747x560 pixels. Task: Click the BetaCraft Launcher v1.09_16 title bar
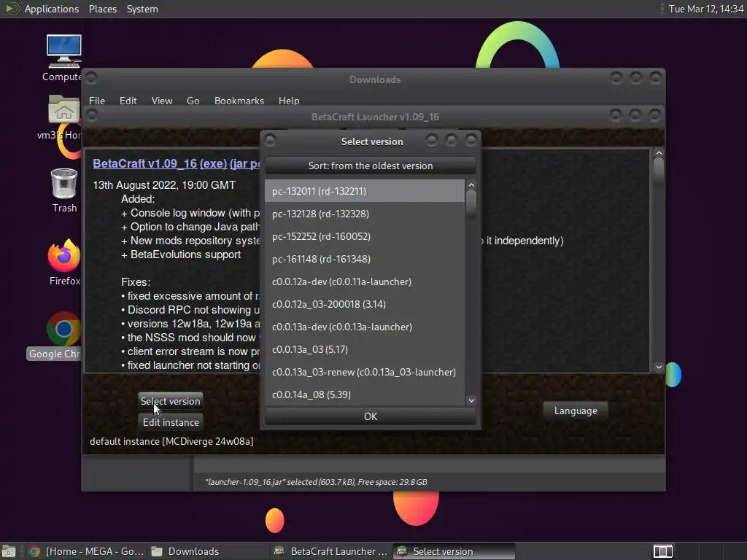pos(375,117)
